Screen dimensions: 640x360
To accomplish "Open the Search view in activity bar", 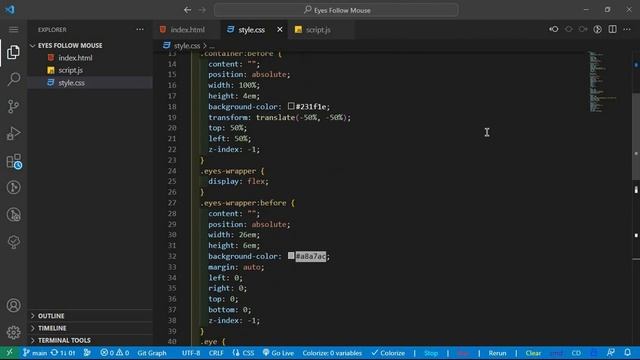I will click(x=13, y=79).
